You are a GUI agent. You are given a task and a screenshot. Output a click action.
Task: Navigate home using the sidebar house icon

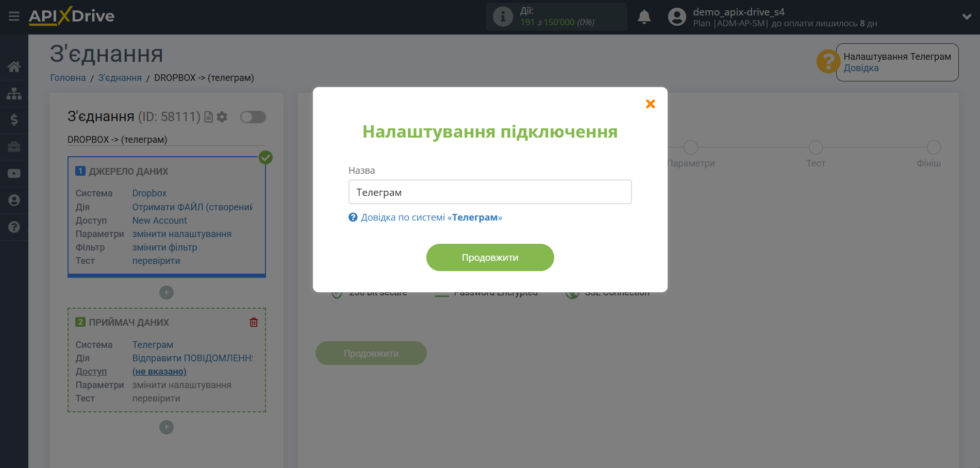[14, 66]
